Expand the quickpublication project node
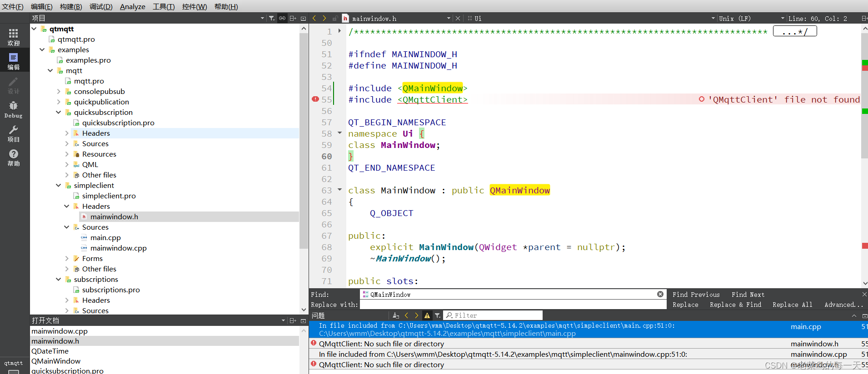The image size is (868, 374). coord(59,102)
